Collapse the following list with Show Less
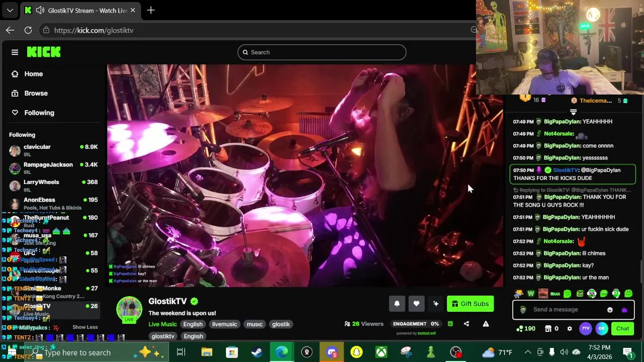 click(x=85, y=327)
